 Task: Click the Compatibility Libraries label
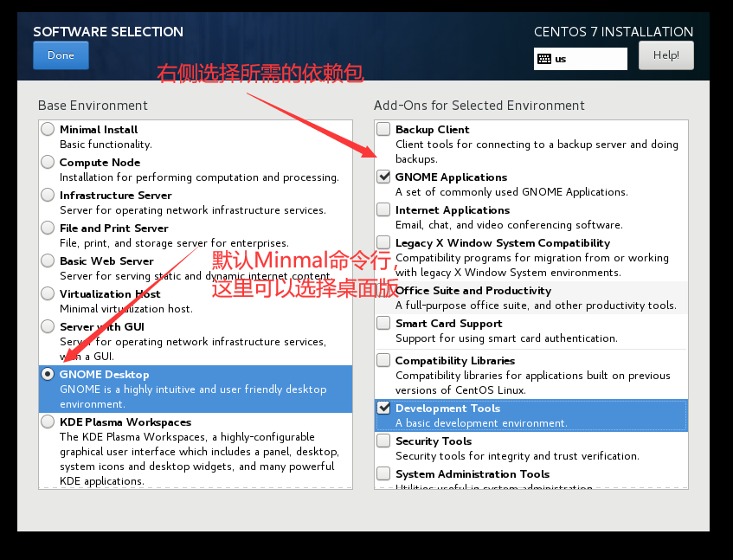pyautogui.click(x=455, y=361)
